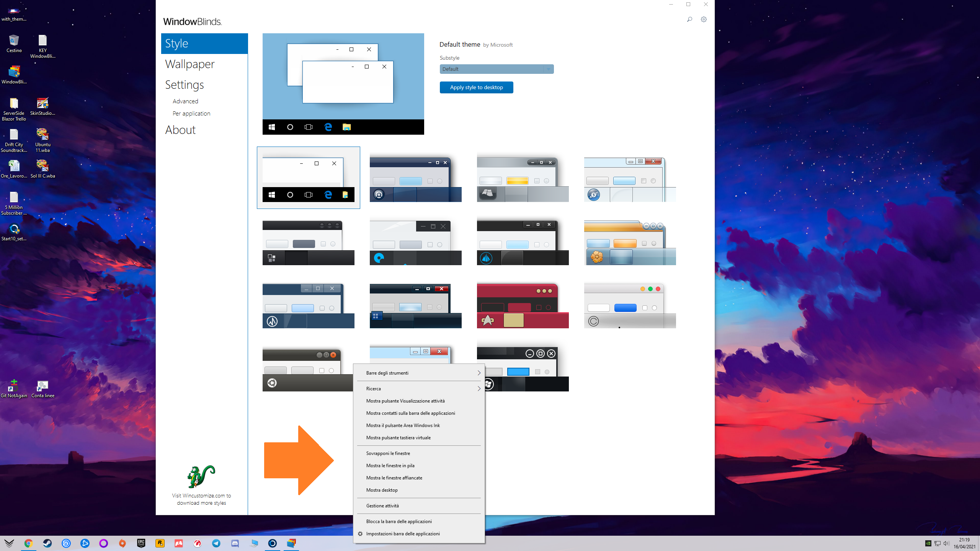Open Telegram from the taskbar
This screenshot has width=980, height=551.
click(216, 543)
